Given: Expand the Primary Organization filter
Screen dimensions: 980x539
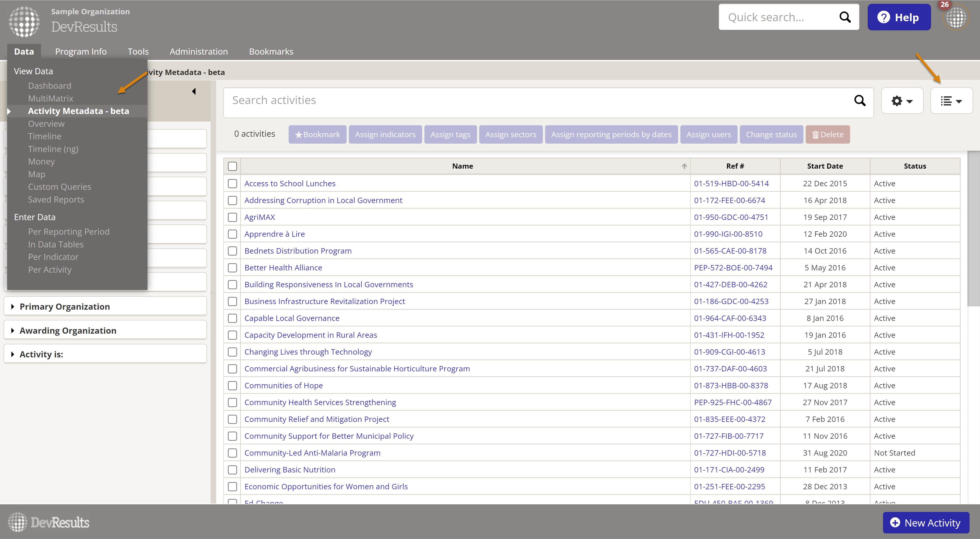Looking at the screenshot, I should coord(65,307).
